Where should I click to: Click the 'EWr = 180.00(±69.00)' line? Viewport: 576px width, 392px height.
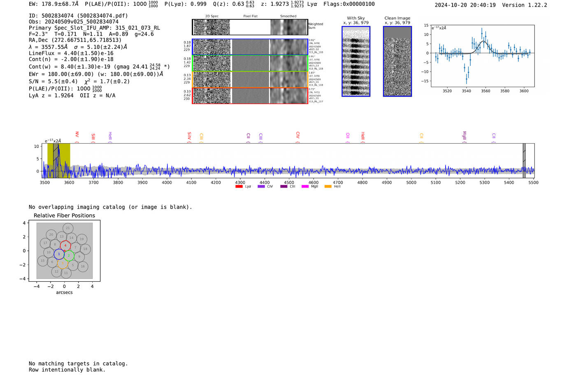tap(96, 74)
